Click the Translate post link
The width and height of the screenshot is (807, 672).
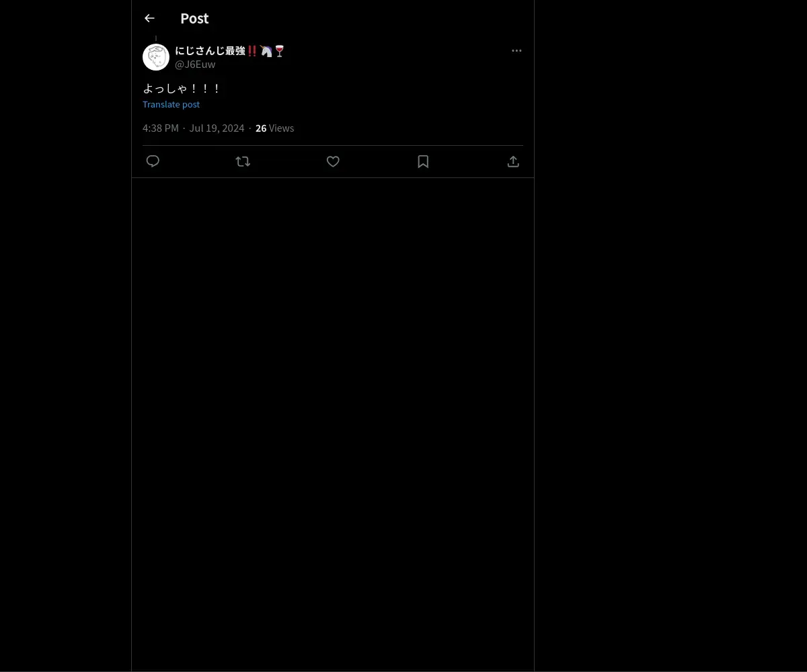tap(171, 104)
